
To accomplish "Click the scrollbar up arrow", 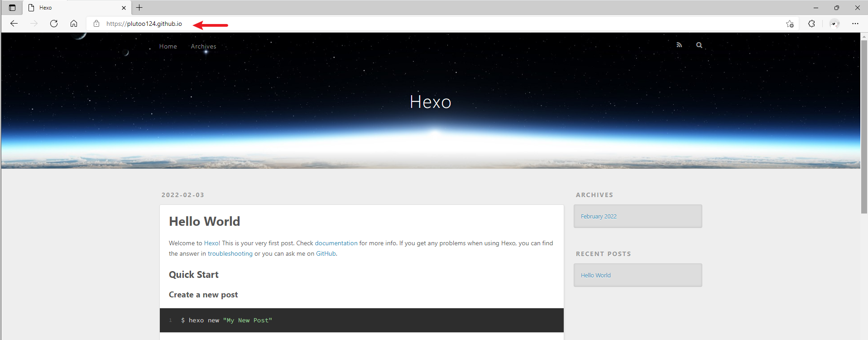I will coord(864,36).
